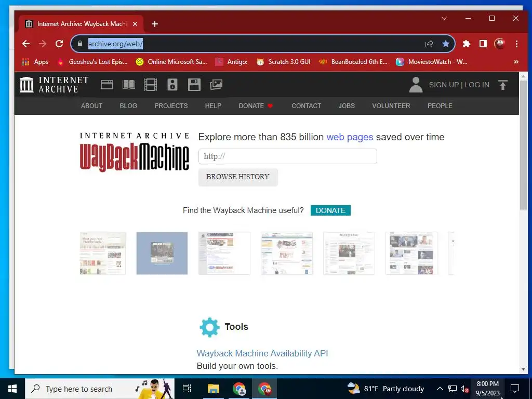Click the SIGN UP link

tap(444, 85)
